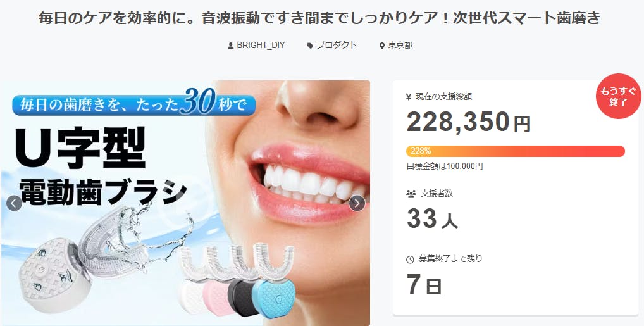Click the location pin beside 東京都
644x326 pixels.
tap(382, 46)
